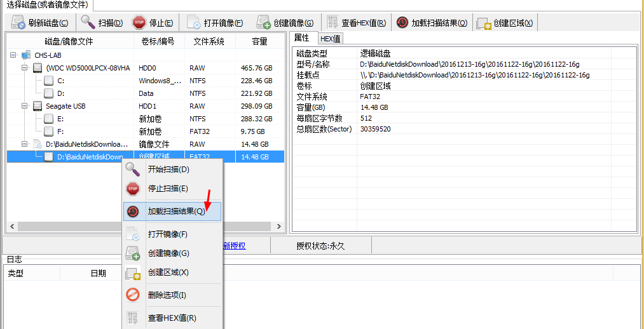Switch to the HEX值 tab
Viewport: 644px width, 329px height.
pos(331,39)
